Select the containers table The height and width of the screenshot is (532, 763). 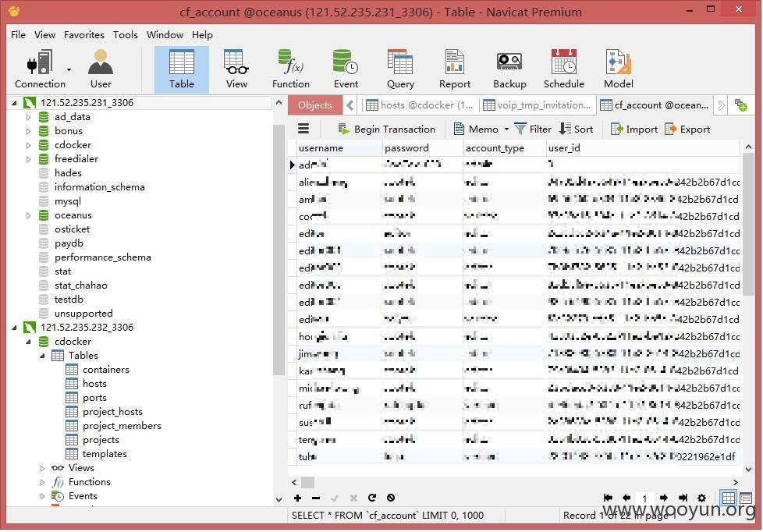[x=105, y=370]
